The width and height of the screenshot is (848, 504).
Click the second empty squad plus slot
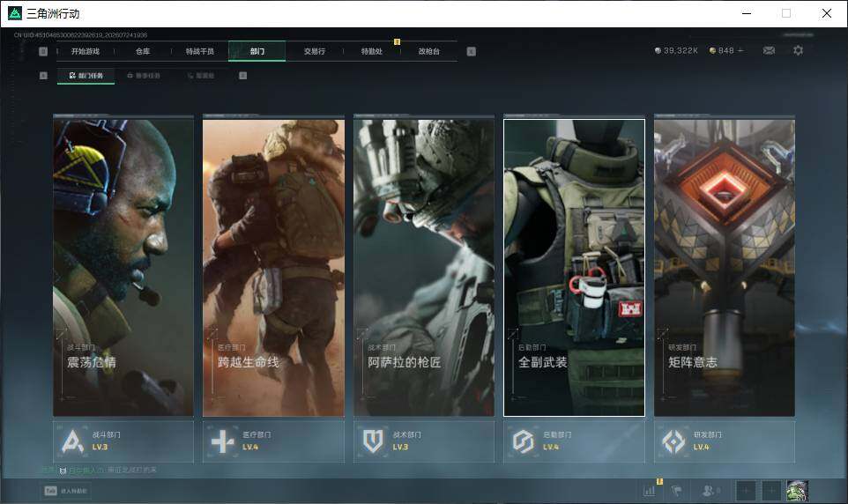tap(771, 491)
